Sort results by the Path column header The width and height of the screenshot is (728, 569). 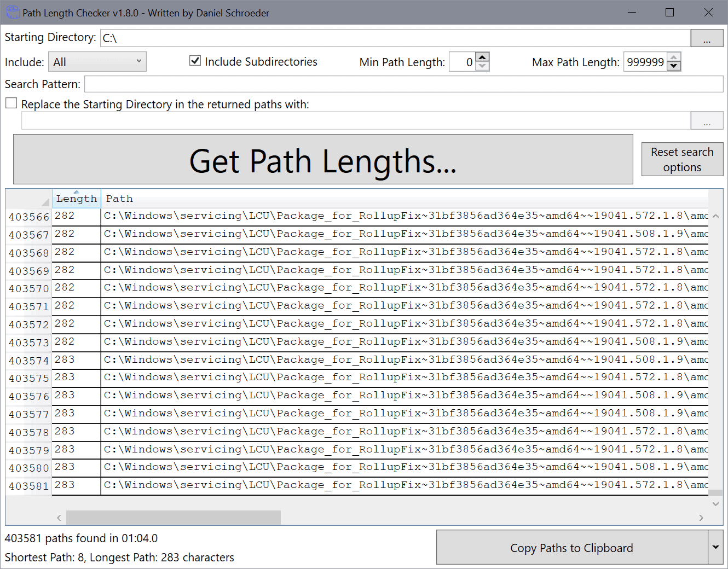click(x=119, y=199)
